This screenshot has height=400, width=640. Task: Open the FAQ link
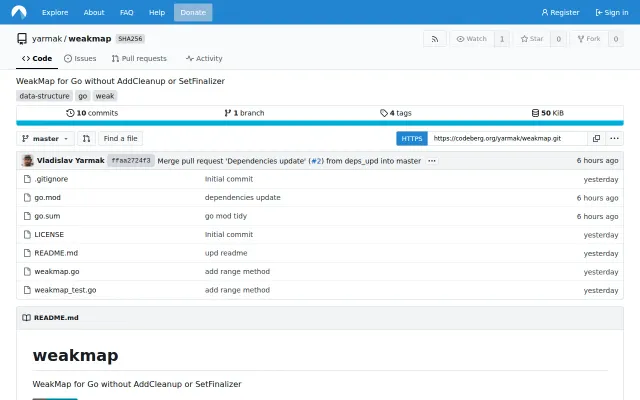point(127,12)
